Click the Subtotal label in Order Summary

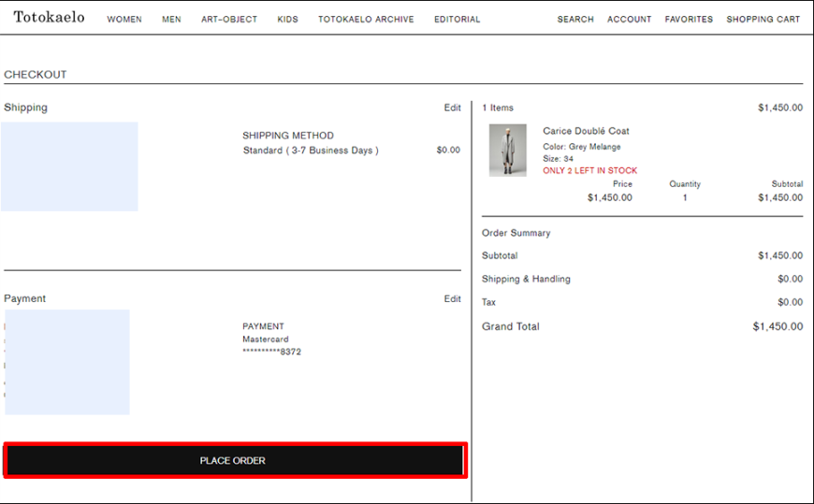[x=500, y=255]
